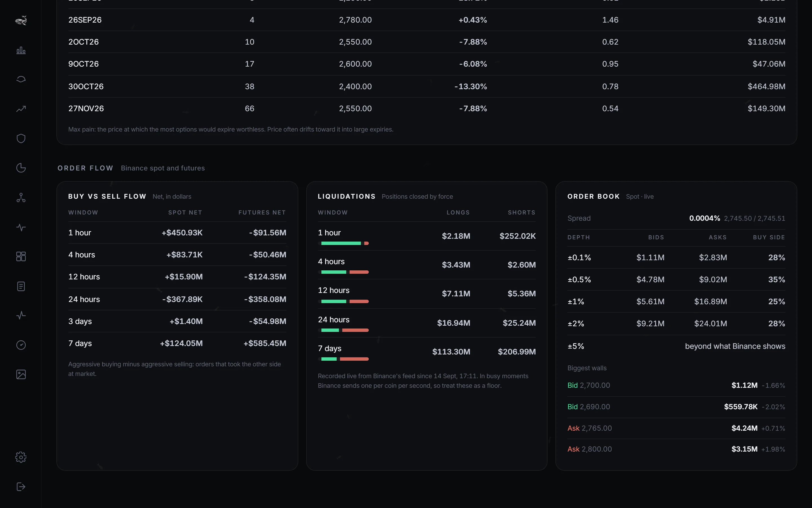Click the logout arrow icon
The height and width of the screenshot is (508, 812).
click(x=21, y=487)
